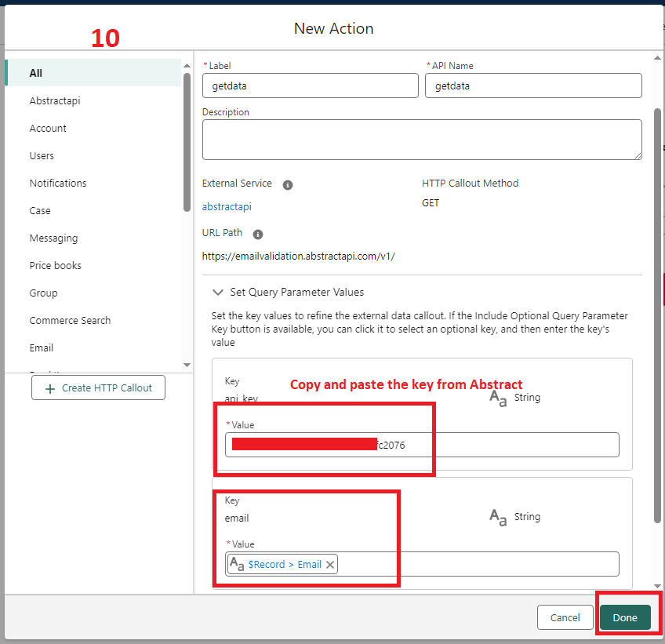
Task: Click the Cancel button
Action: (565, 617)
